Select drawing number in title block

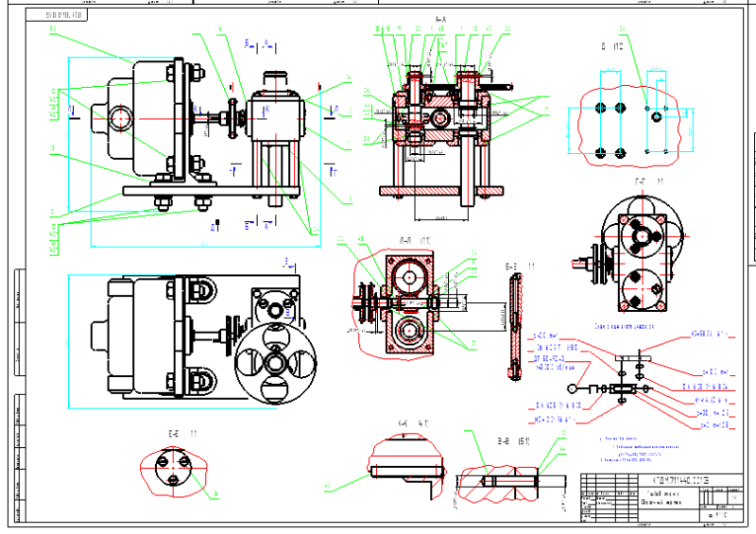tap(680, 480)
